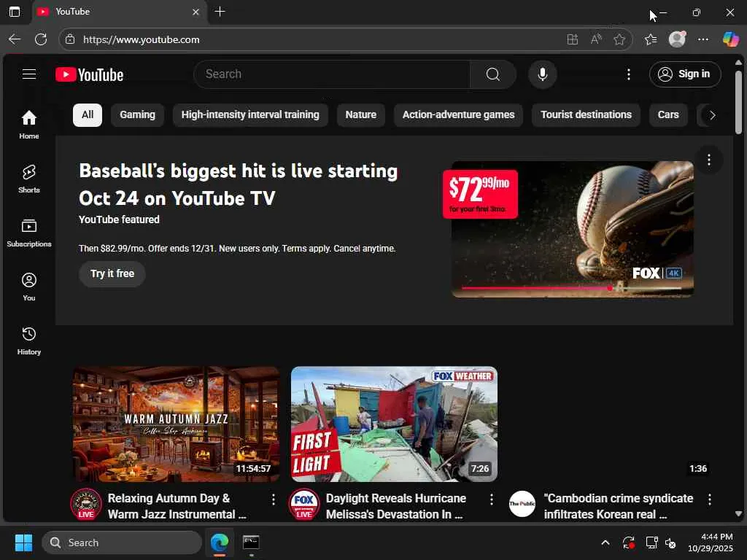Open Edge Settings and more menu
This screenshot has height=560, width=747.
tap(703, 39)
